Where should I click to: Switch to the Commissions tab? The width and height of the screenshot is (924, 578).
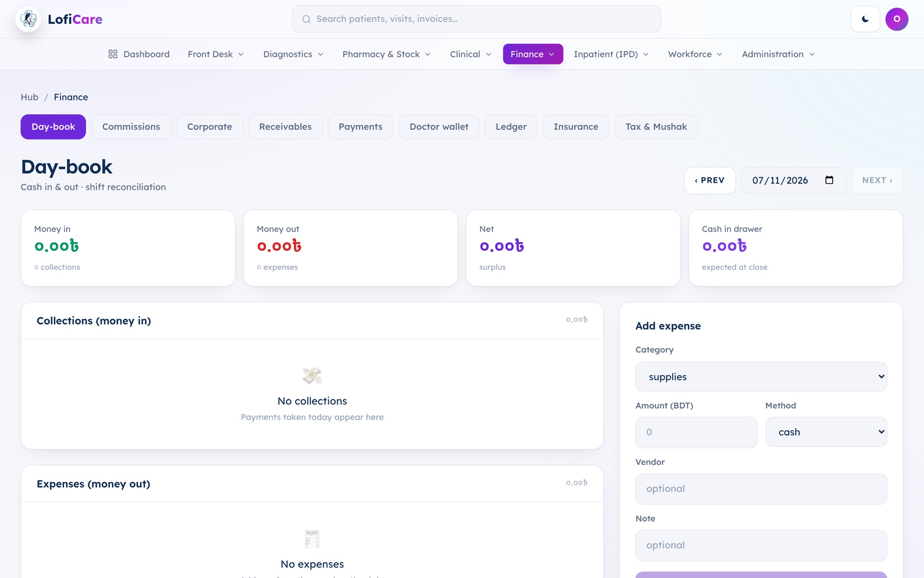(131, 127)
